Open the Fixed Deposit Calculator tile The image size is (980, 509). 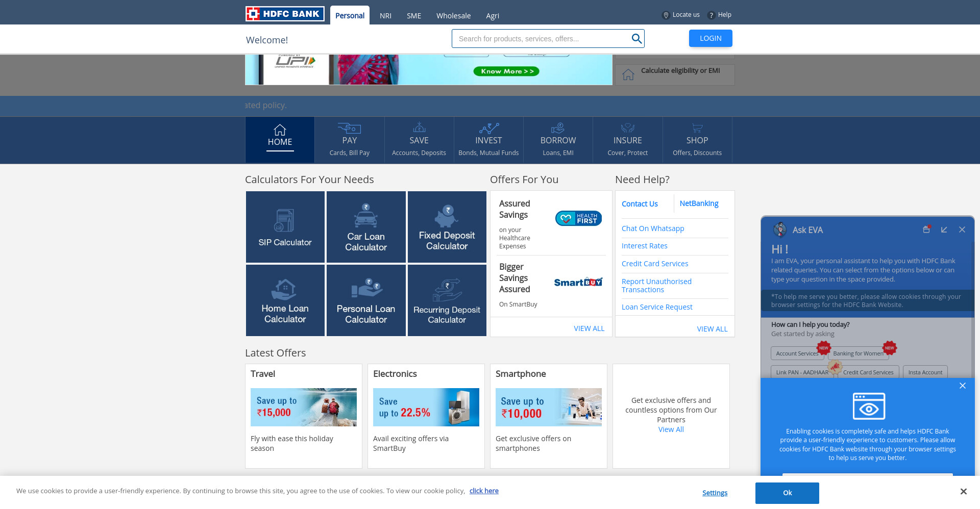pyautogui.click(x=447, y=227)
